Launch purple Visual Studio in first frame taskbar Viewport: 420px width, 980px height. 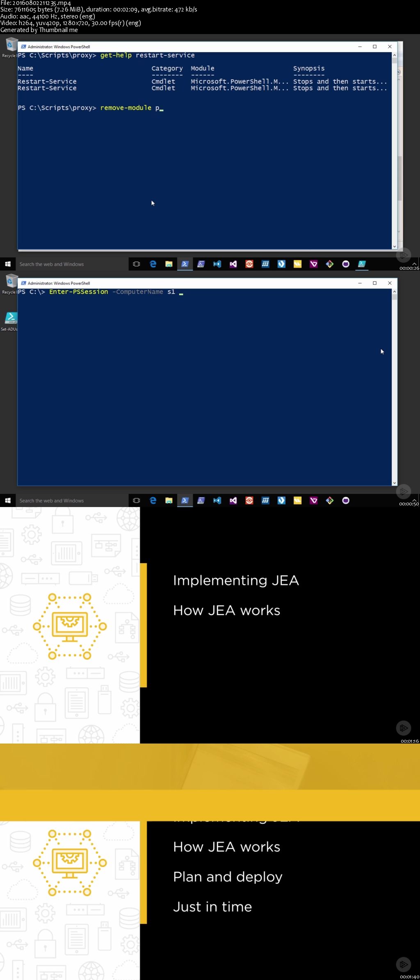[x=233, y=264]
